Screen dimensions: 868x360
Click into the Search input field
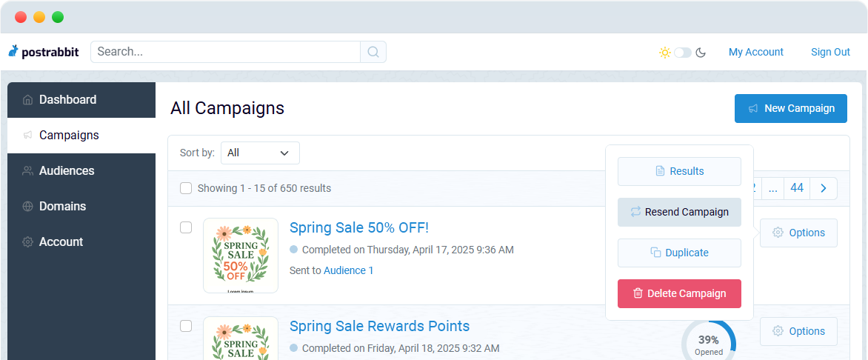click(225, 52)
